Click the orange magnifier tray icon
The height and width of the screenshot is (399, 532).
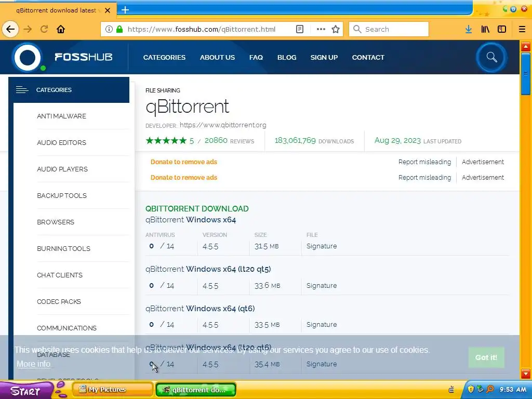[x=490, y=389]
